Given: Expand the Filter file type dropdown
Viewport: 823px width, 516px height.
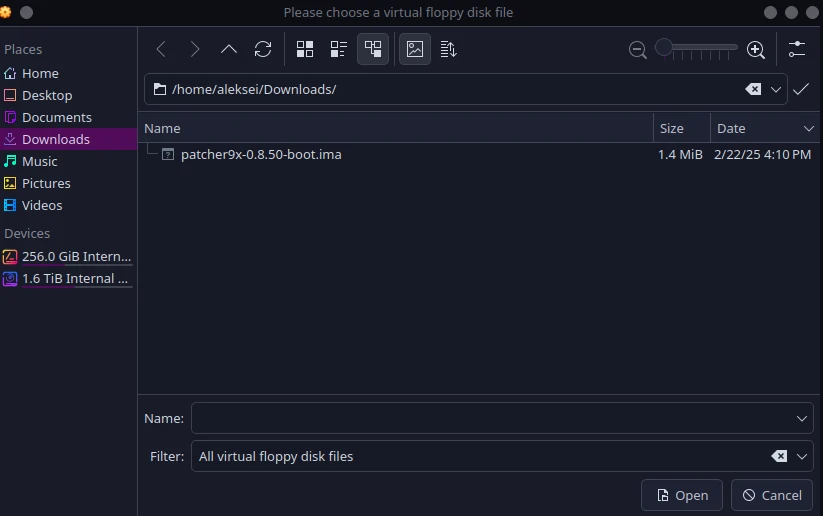Looking at the screenshot, I should (x=801, y=456).
